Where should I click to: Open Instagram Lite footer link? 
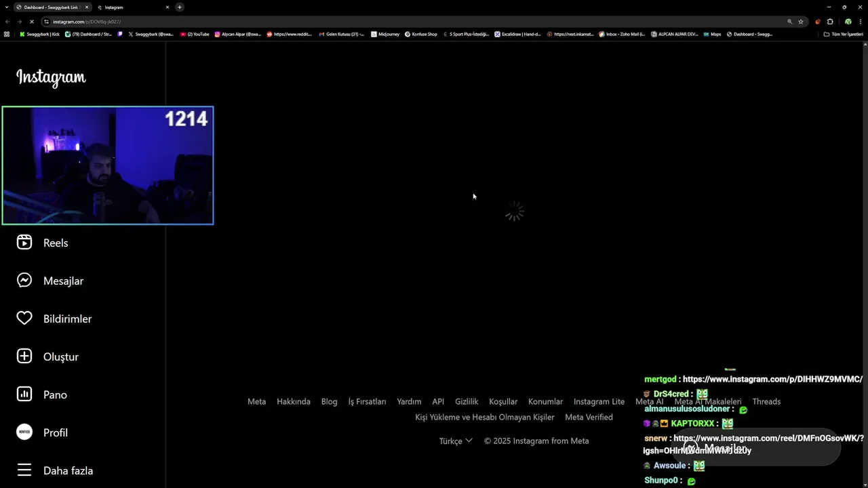click(599, 401)
